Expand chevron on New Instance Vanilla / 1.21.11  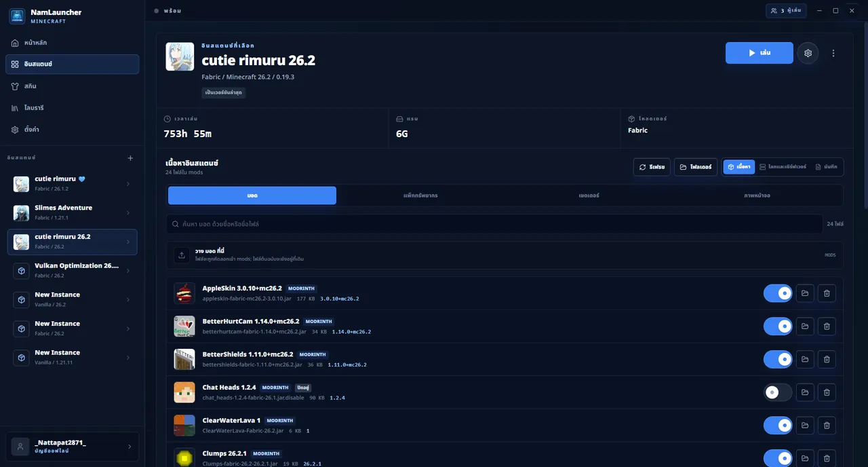[128, 358]
